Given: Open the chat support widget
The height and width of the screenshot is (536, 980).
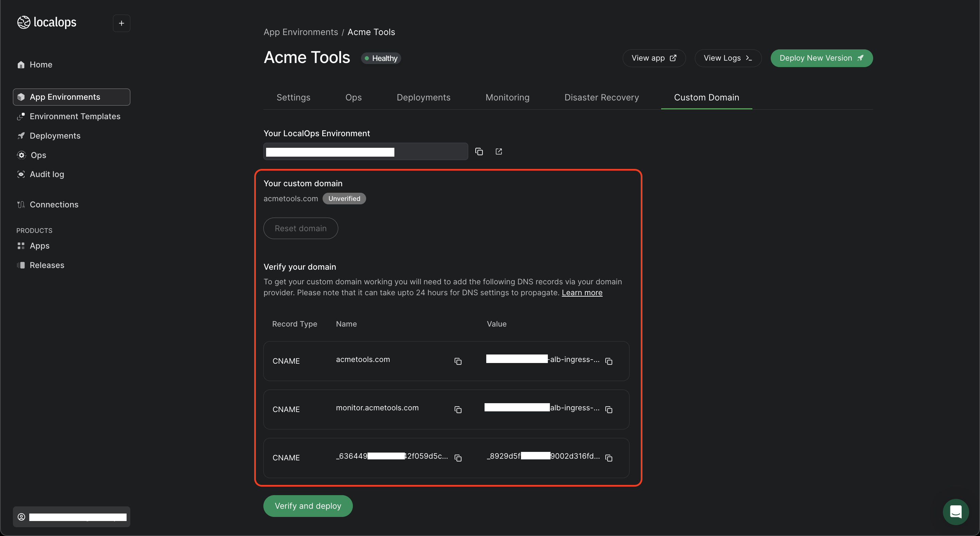Looking at the screenshot, I should [x=955, y=511].
